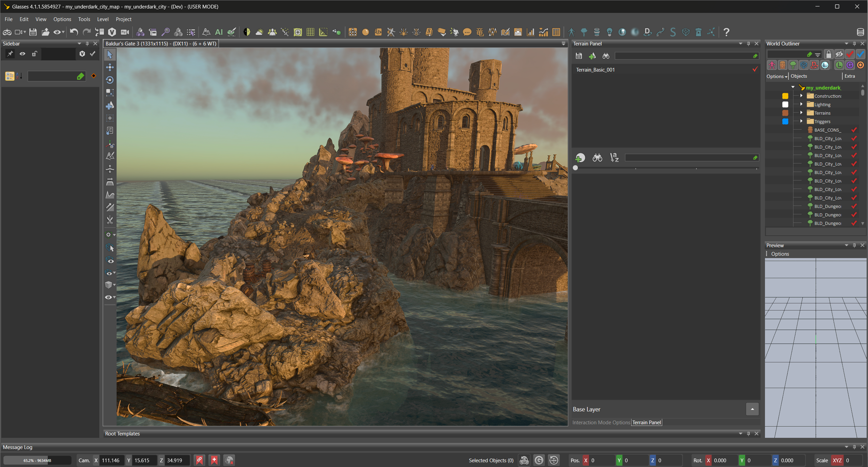Toggle the green L filter in World Outliner
The width and height of the screenshot is (868, 467).
pos(839,65)
